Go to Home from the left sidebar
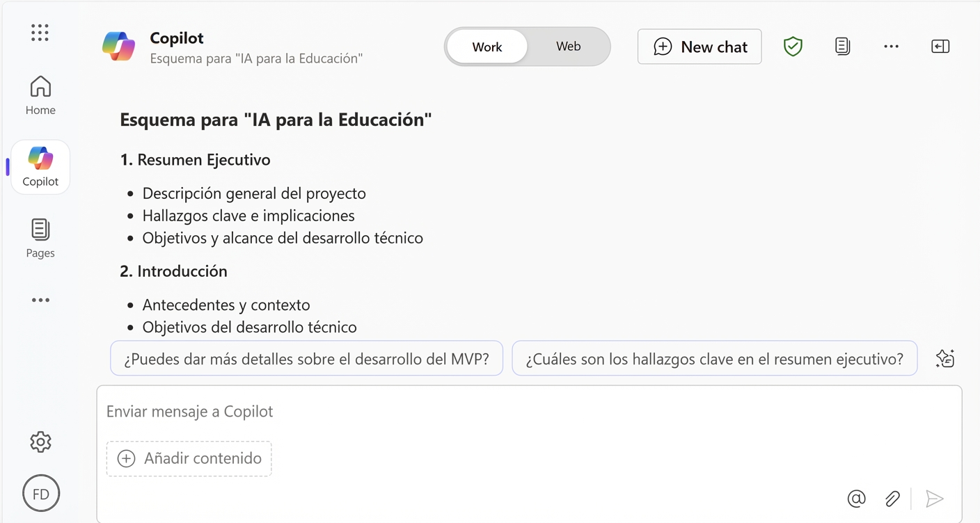Image resolution: width=980 pixels, height=523 pixels. point(40,94)
